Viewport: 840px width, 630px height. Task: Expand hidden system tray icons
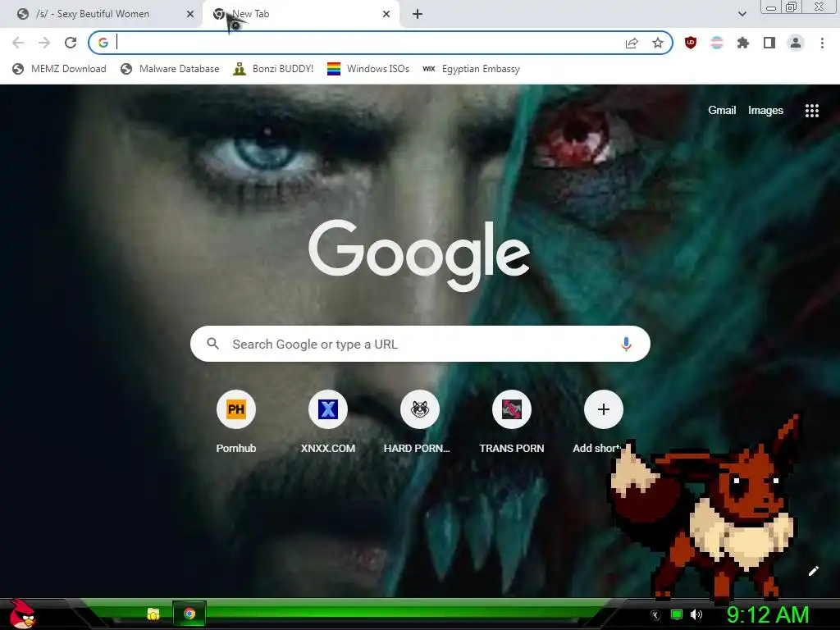coord(655,615)
